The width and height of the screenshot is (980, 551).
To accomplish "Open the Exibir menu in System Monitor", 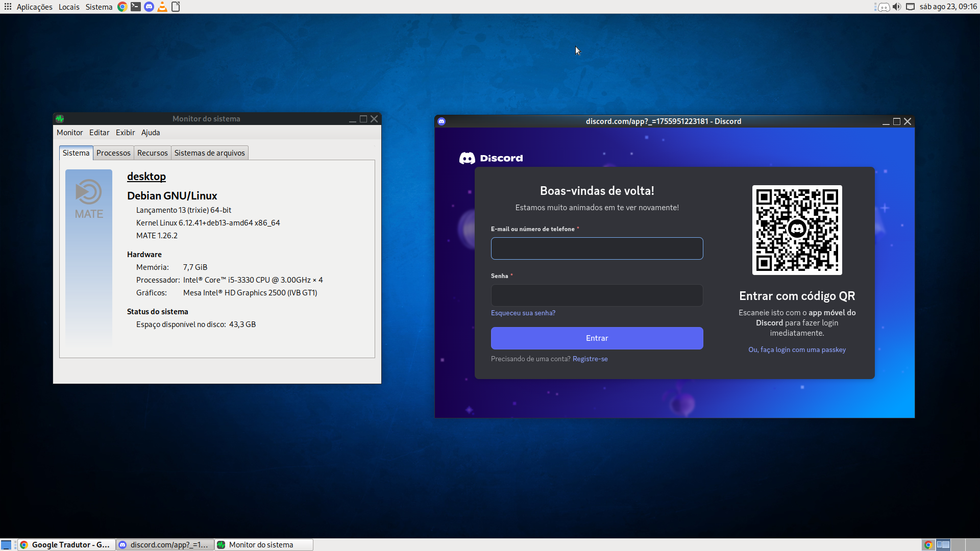I will (125, 133).
